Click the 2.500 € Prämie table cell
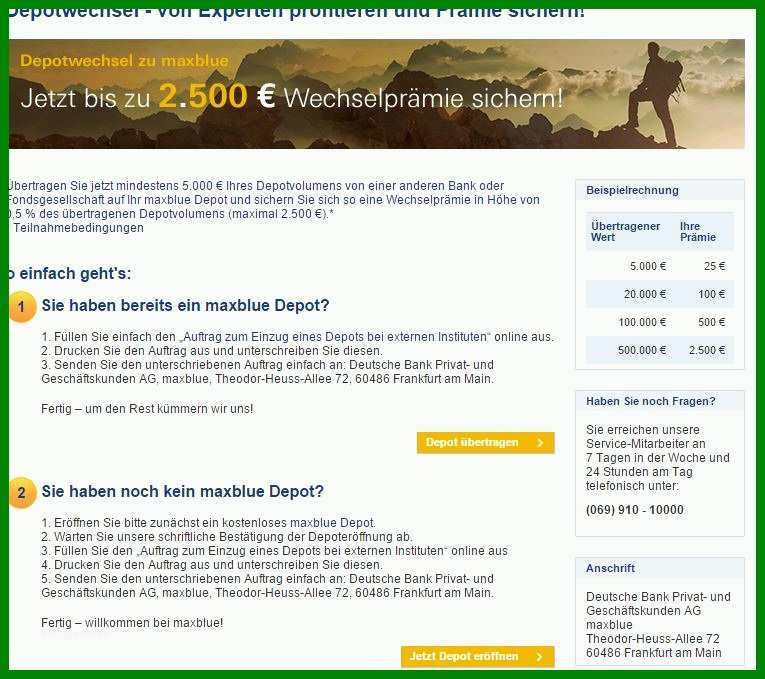 (x=707, y=350)
